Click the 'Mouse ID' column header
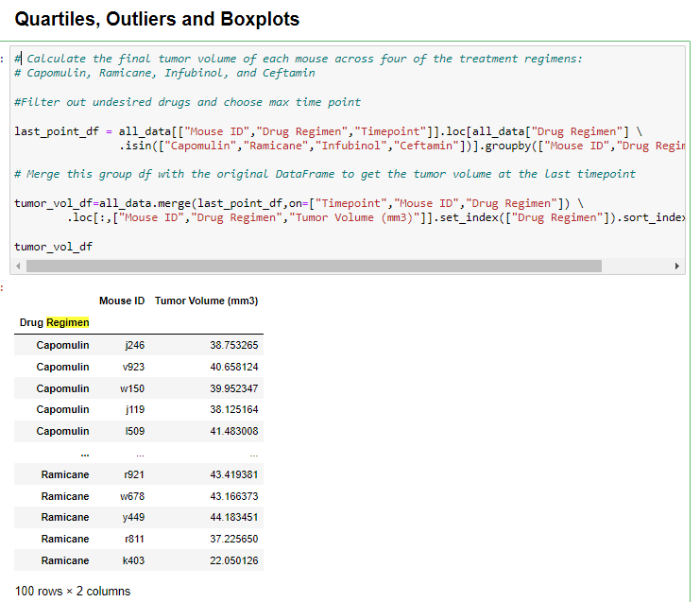Viewport: 700px width, 602px height. pyautogui.click(x=122, y=301)
